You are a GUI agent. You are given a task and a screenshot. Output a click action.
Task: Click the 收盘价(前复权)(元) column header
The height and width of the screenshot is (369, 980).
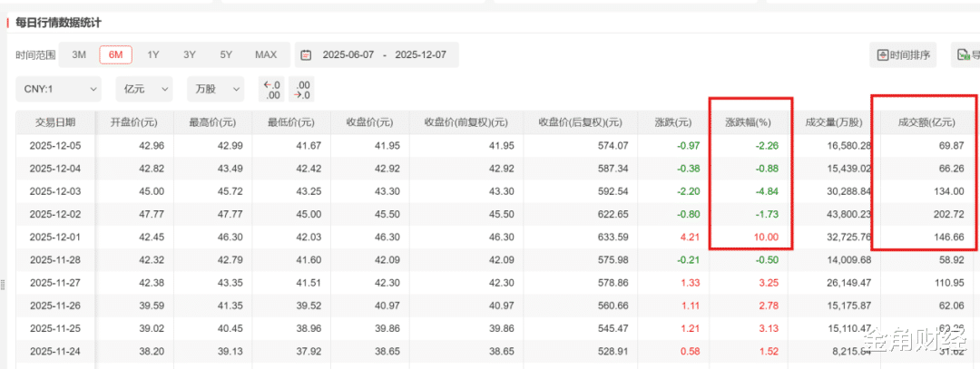pyautogui.click(x=465, y=122)
